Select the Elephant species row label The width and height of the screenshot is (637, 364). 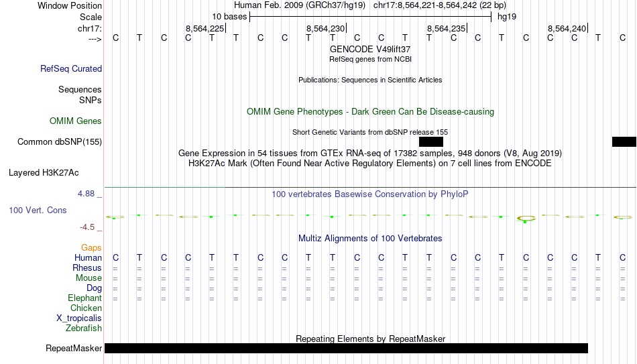84,298
